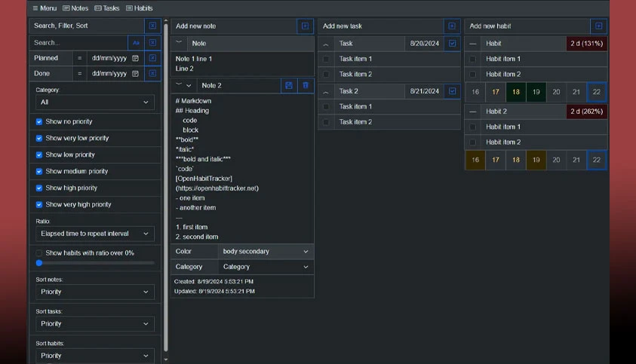Clear the Search field
Viewport: 636px width, 364px height.
pos(152,42)
